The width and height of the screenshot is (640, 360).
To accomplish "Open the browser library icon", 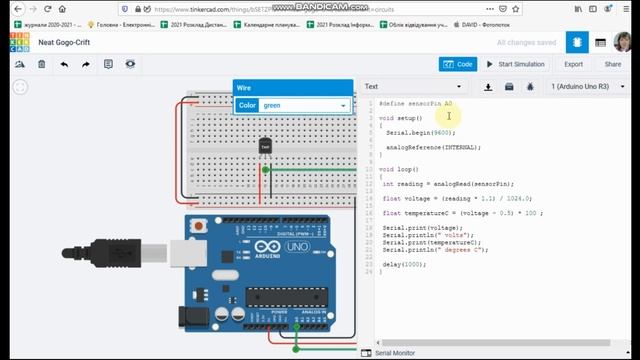I will [x=578, y=9].
